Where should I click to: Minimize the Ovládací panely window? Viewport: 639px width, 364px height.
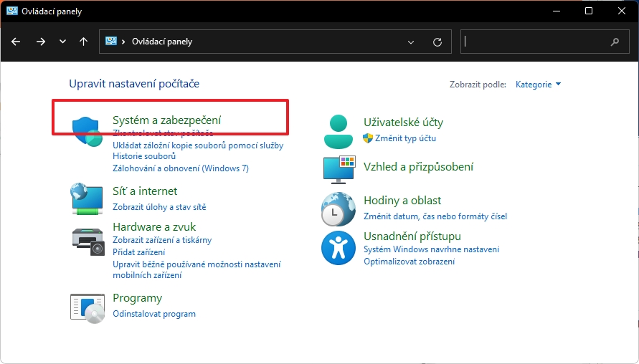[x=557, y=11]
